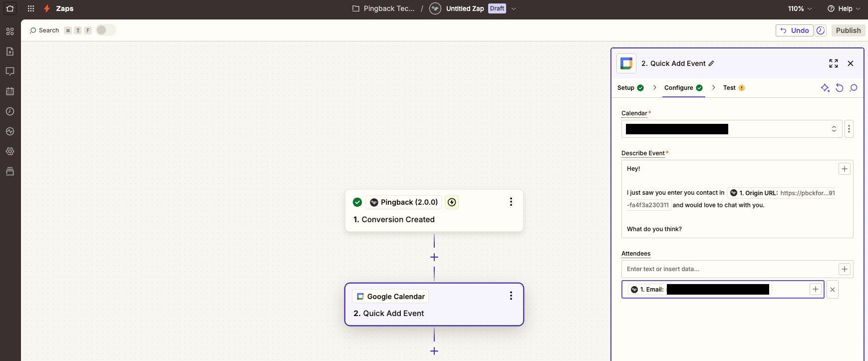The height and width of the screenshot is (361, 868).
Task: Open the 110% zoom dropdown
Action: click(x=800, y=8)
